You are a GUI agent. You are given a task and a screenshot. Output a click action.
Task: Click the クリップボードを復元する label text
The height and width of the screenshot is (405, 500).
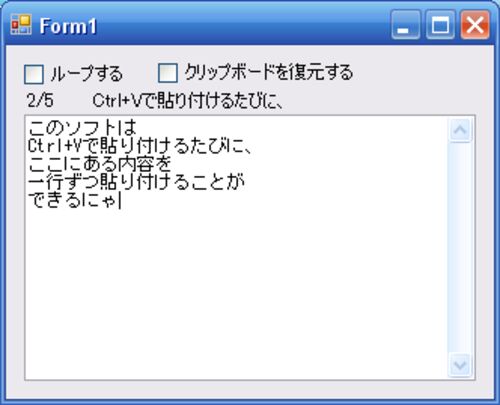(269, 72)
